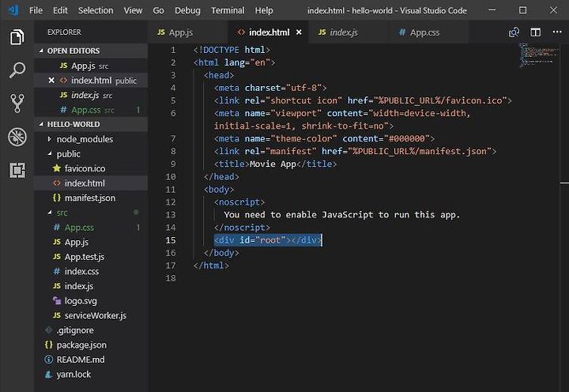Click the Open Changes icon in editor toolbar
This screenshot has height=392, width=569.
514,32
